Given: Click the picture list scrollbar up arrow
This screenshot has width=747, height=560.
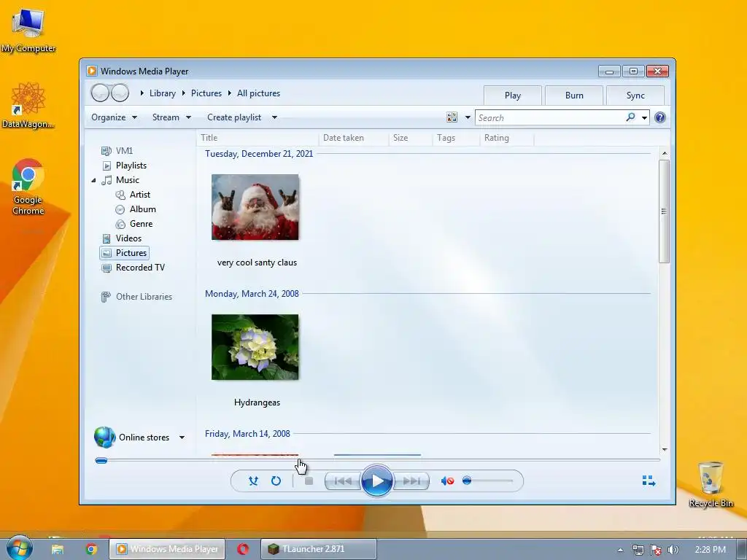Looking at the screenshot, I should 664,153.
